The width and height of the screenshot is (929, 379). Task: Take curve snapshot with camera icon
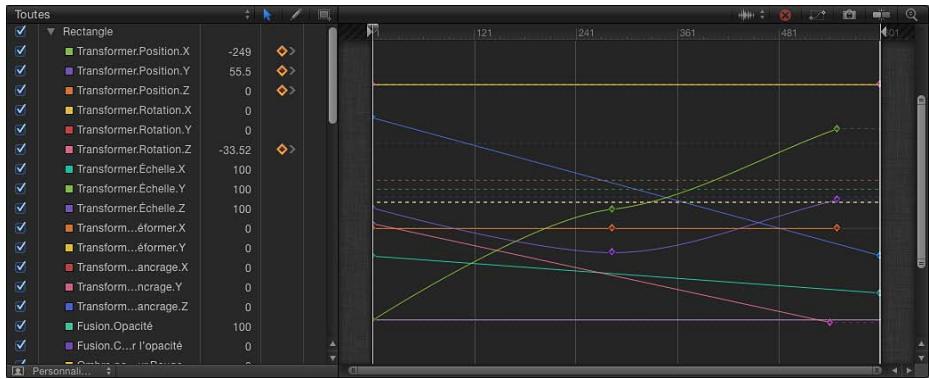849,15
